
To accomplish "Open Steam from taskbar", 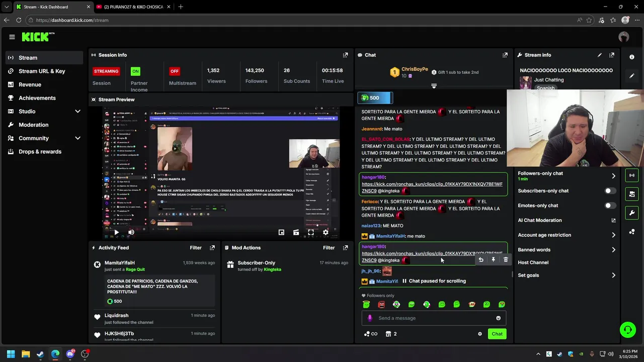I will [40, 354].
